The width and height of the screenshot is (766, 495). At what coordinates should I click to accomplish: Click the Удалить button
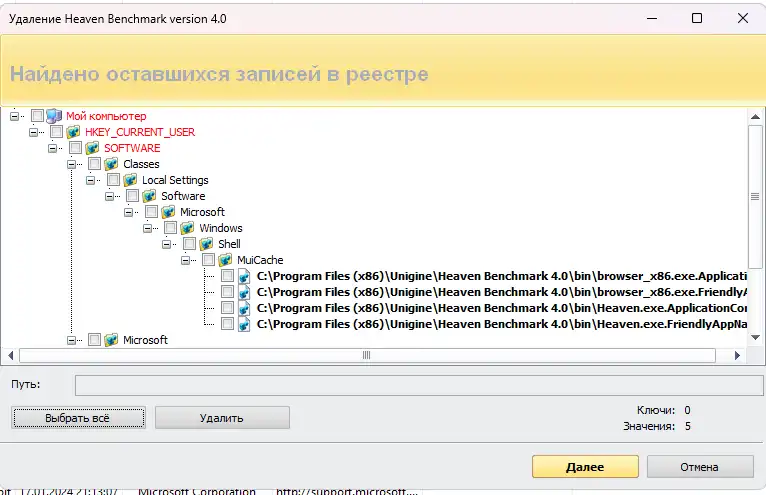click(222, 418)
